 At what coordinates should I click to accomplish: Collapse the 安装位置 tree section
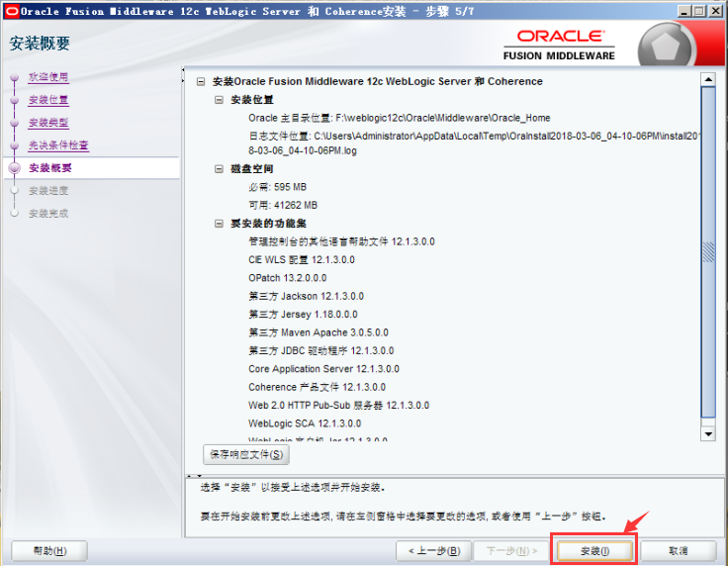(220, 100)
